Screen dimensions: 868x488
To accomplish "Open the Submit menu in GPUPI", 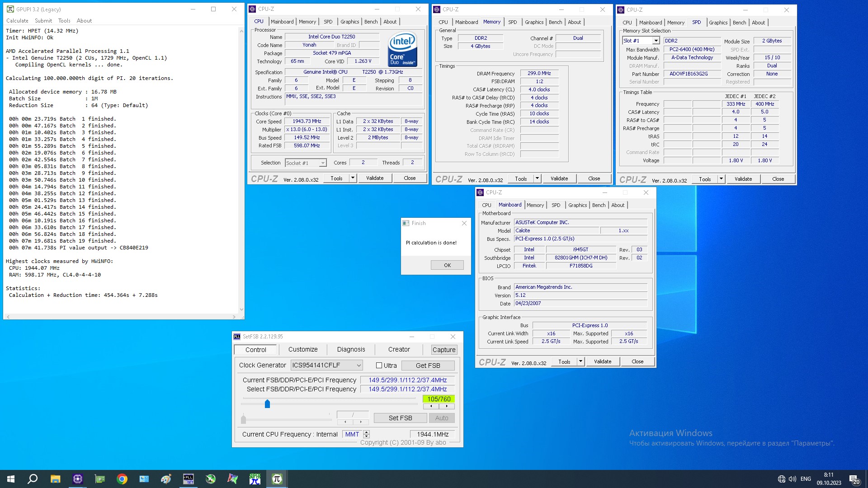I will point(43,21).
